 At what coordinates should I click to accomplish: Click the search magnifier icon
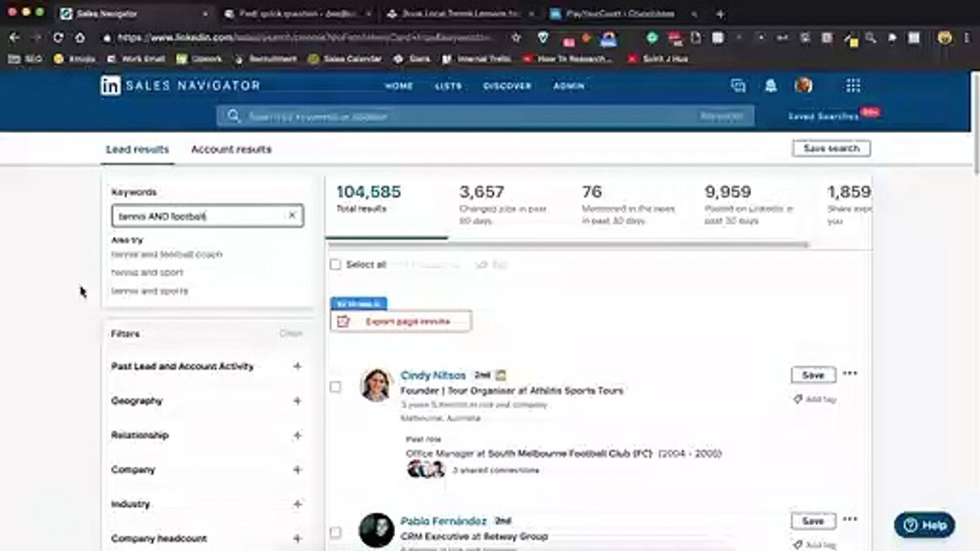234,116
